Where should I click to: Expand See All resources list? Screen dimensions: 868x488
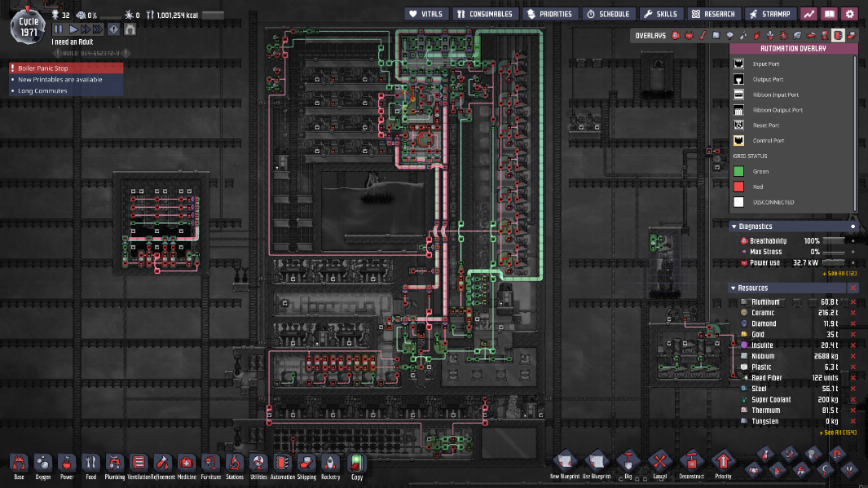pyautogui.click(x=838, y=432)
